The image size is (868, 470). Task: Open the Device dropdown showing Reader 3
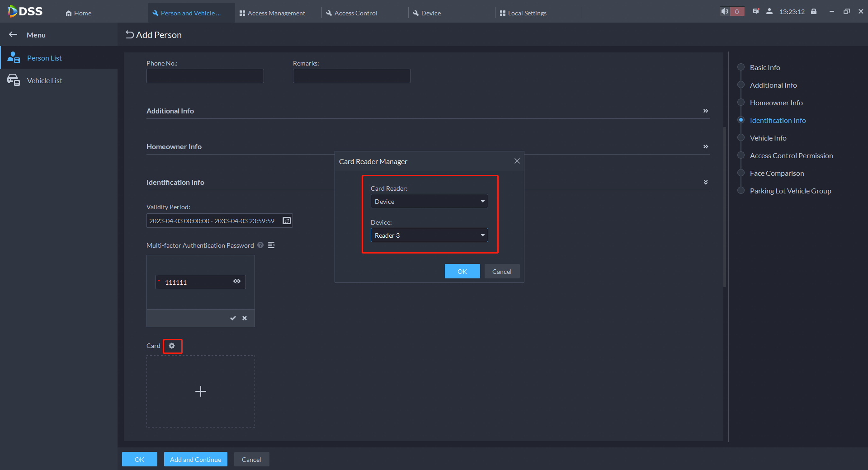(429, 235)
